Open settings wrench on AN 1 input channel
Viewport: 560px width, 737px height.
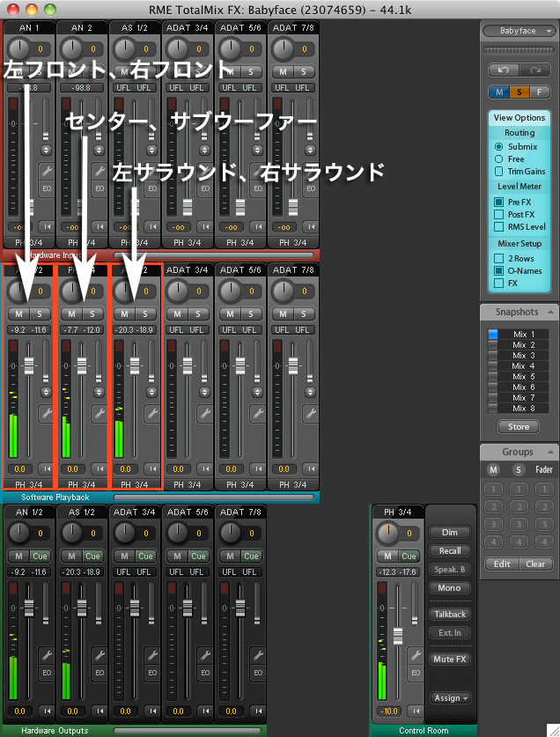click(46, 170)
